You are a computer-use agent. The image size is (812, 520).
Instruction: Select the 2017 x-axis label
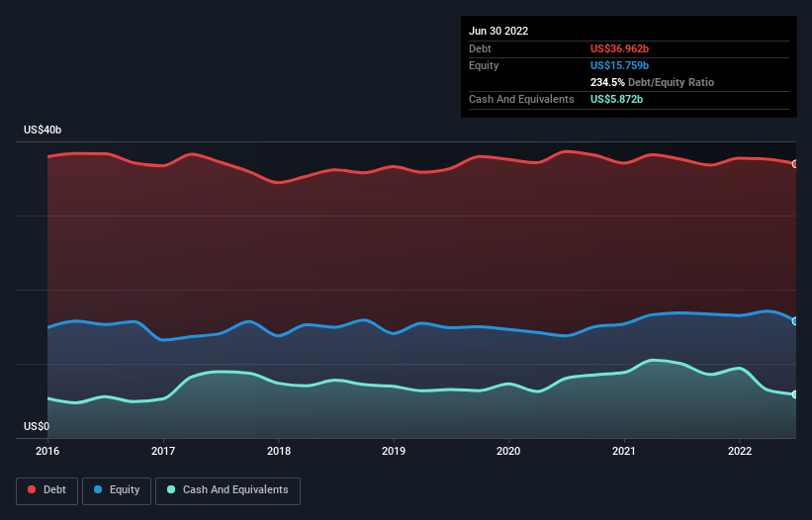point(163,451)
